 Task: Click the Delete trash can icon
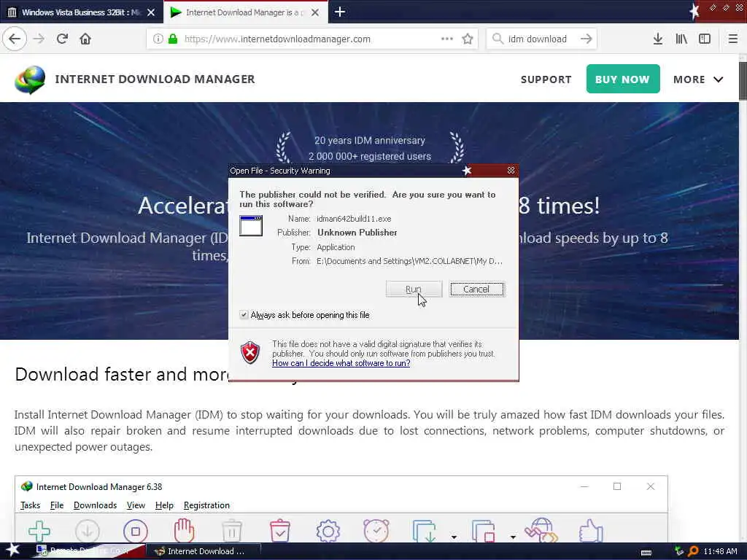[x=232, y=531]
